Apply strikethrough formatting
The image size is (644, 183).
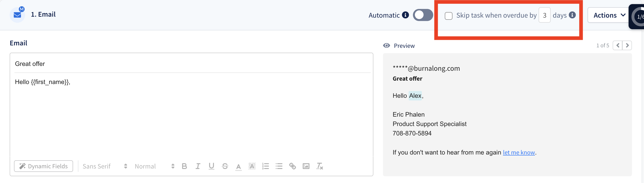(x=225, y=166)
